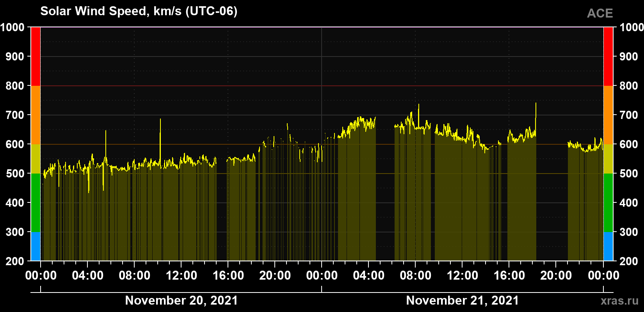Click the November 20, 2021 date label
The height and width of the screenshot is (312, 644).
(x=181, y=300)
